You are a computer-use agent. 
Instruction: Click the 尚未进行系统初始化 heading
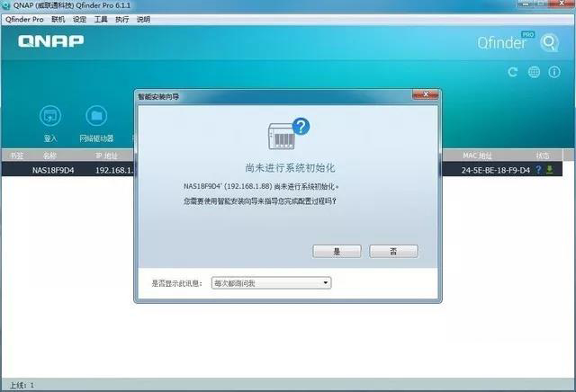pyautogui.click(x=290, y=168)
